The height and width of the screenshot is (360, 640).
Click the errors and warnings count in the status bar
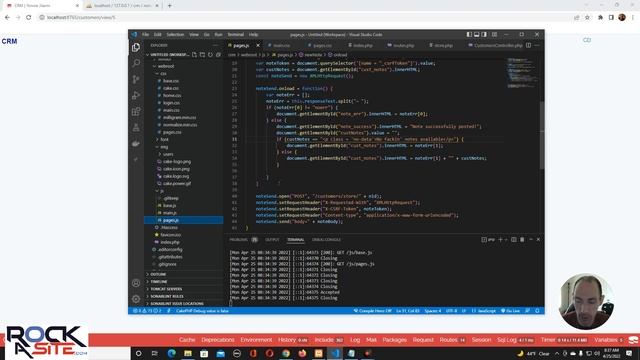click(x=147, y=311)
